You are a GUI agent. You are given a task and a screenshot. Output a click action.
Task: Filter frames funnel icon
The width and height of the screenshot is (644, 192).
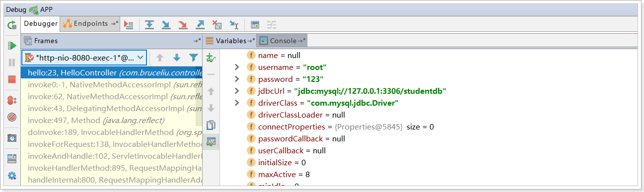pyautogui.click(x=193, y=58)
